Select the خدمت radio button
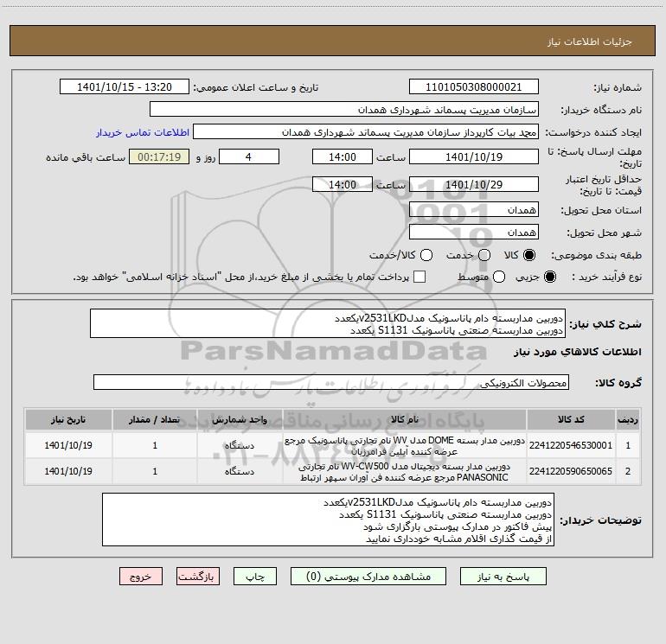 coord(484,255)
